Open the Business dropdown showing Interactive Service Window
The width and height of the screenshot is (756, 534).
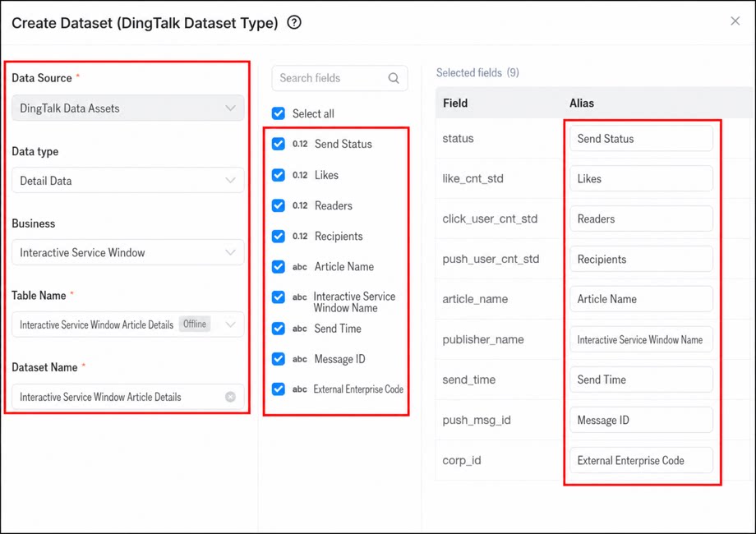(127, 252)
